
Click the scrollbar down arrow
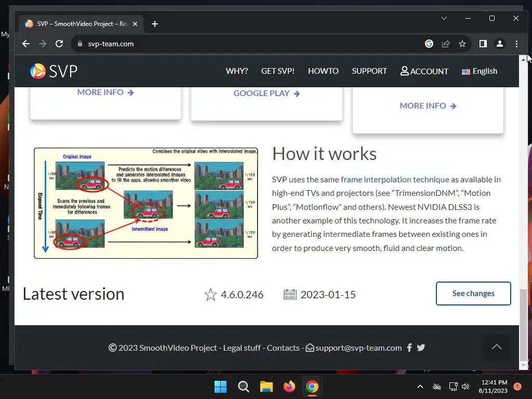pyautogui.click(x=524, y=366)
